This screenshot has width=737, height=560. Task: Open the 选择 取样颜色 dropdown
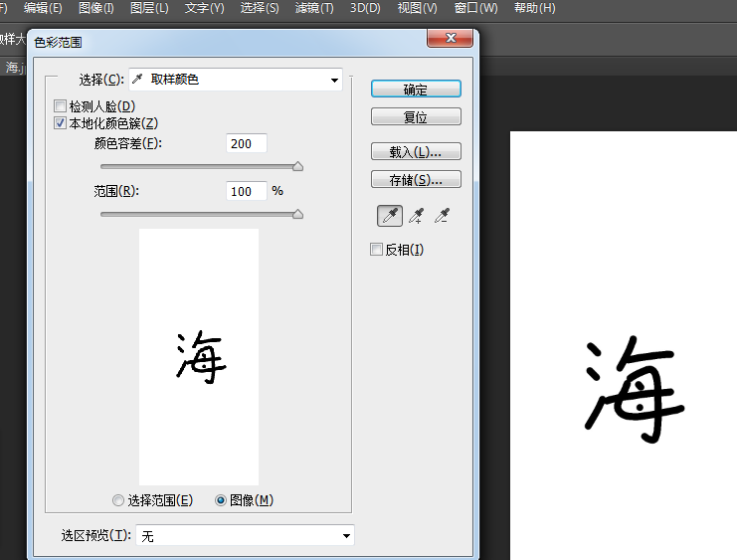coord(236,80)
